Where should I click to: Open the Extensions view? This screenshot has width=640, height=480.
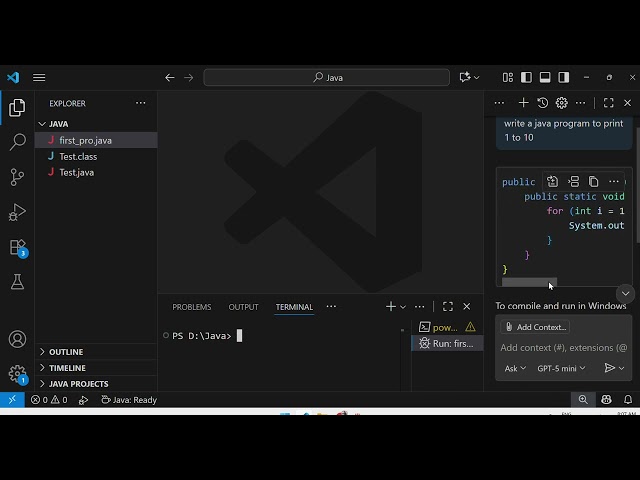(x=17, y=247)
